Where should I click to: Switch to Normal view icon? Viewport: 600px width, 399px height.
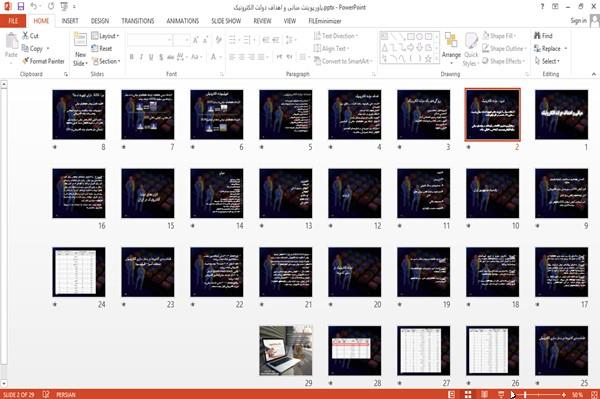(451, 394)
